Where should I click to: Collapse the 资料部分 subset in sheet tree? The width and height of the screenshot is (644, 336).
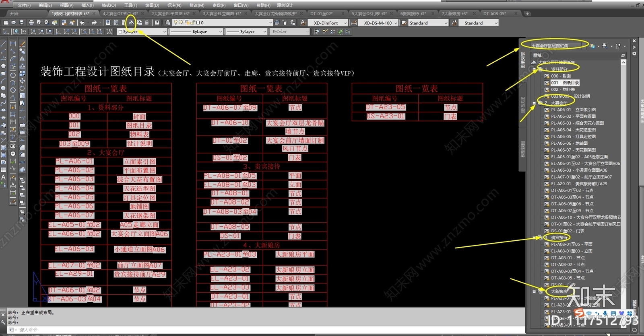click(535, 69)
